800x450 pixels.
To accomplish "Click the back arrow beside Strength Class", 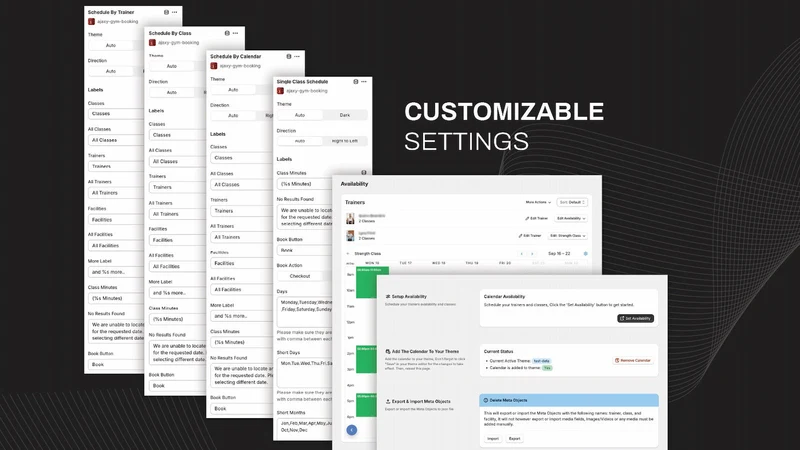I will (348, 254).
